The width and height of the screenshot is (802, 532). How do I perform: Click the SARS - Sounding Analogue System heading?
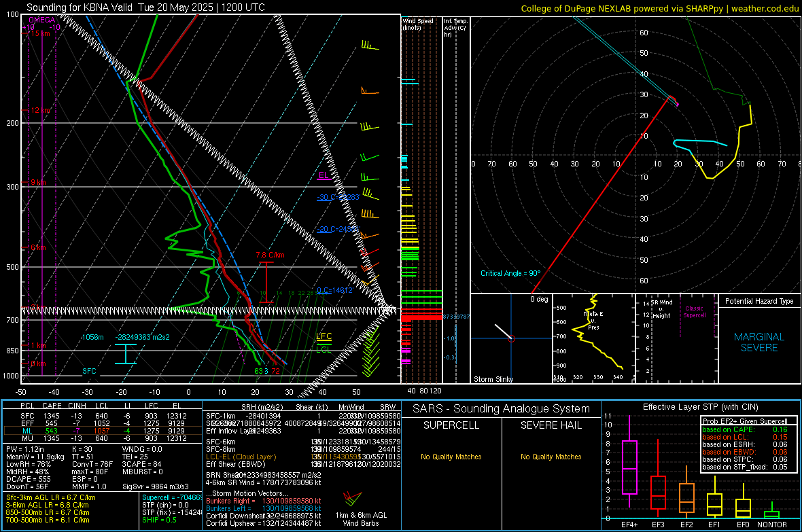(x=502, y=409)
